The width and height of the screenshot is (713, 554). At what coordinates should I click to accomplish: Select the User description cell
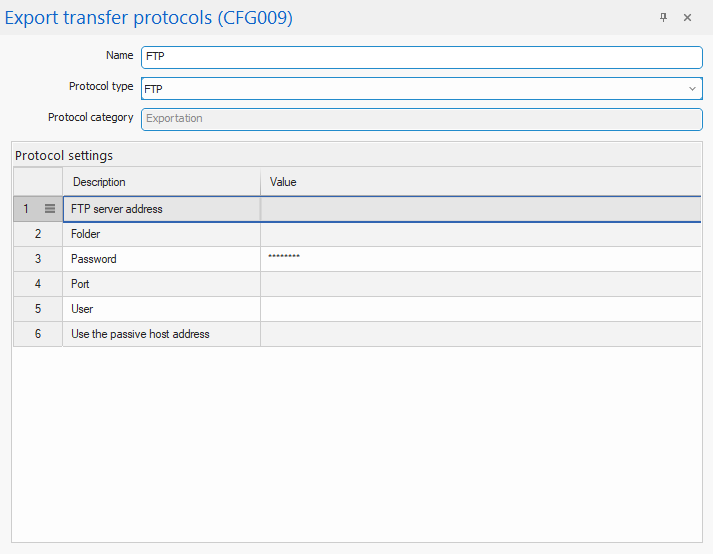point(160,309)
